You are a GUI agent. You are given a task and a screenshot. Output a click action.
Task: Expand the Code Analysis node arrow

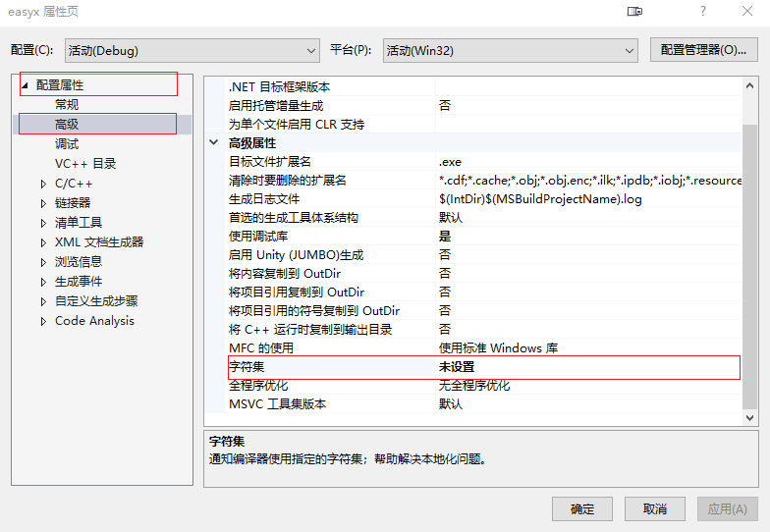(x=43, y=321)
